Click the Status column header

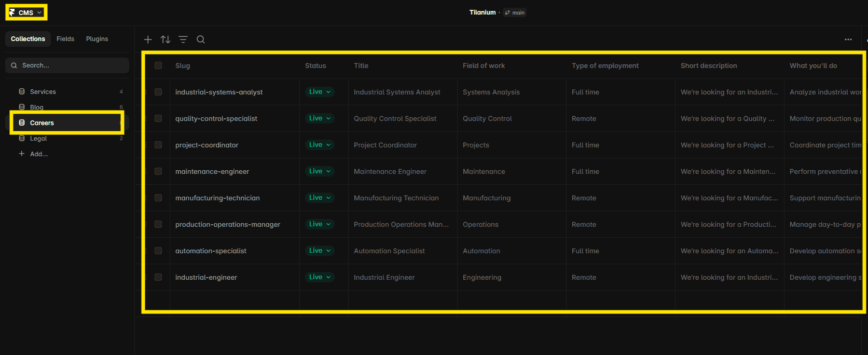315,65
